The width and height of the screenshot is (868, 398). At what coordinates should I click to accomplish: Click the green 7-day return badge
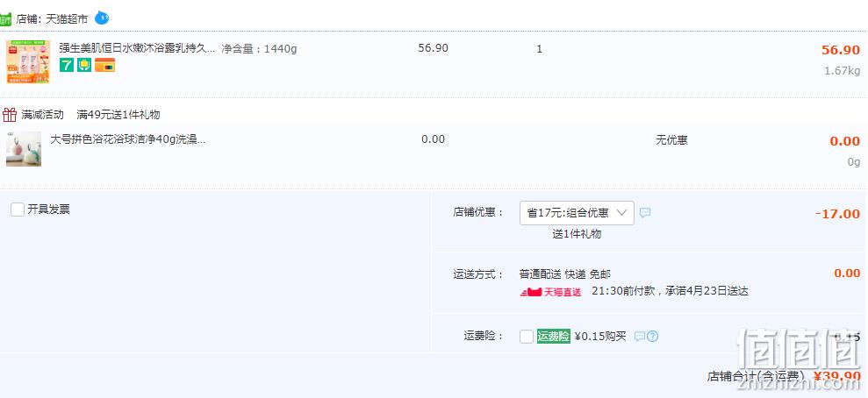(67, 65)
